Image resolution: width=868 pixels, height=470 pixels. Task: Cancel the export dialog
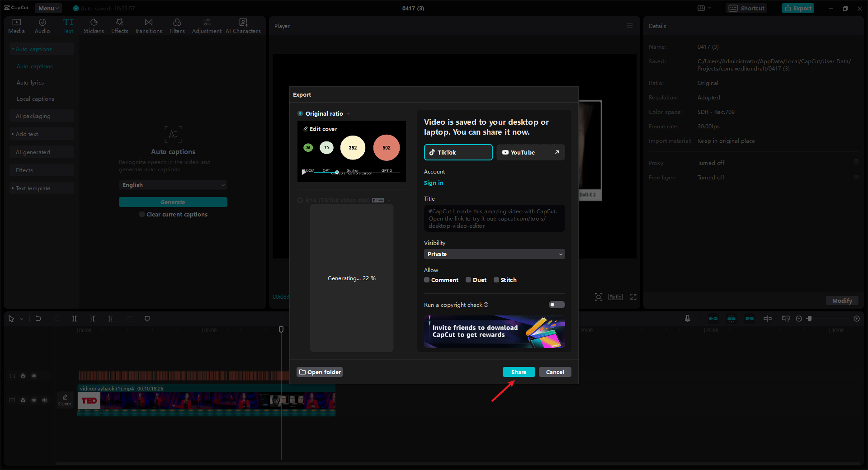555,372
